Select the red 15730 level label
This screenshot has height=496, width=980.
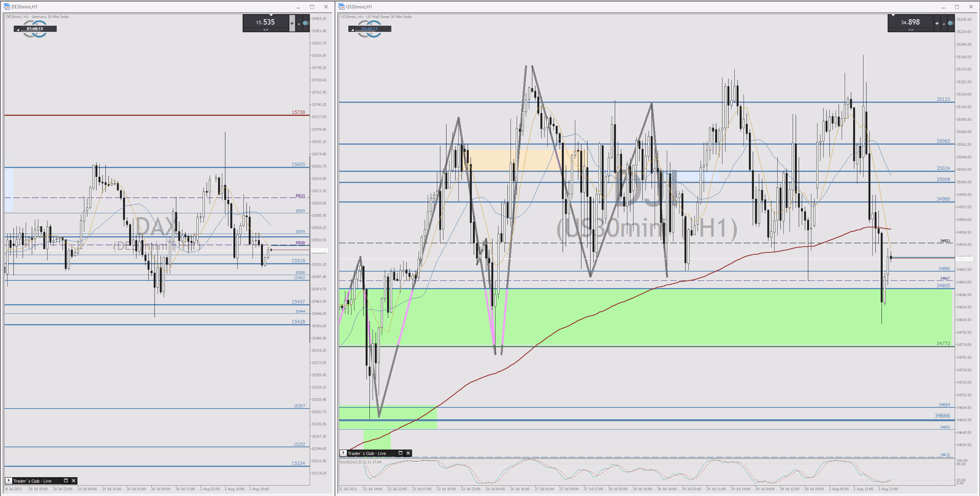[298, 112]
